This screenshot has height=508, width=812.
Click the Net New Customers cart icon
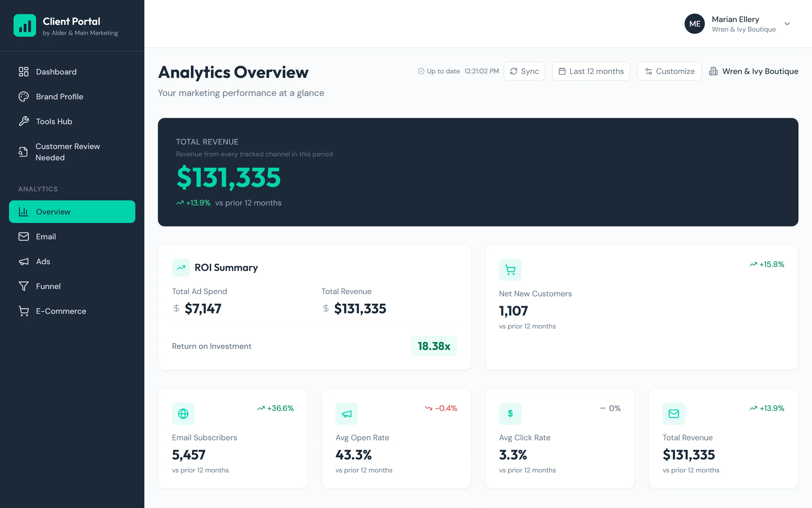click(x=510, y=270)
